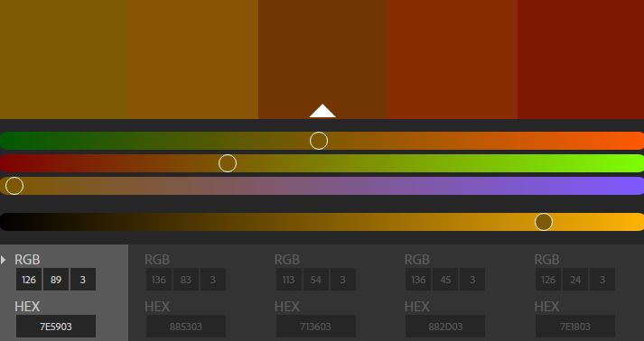Click the RGB label of the first color
Screen dimensions: 644x341
click(x=27, y=259)
